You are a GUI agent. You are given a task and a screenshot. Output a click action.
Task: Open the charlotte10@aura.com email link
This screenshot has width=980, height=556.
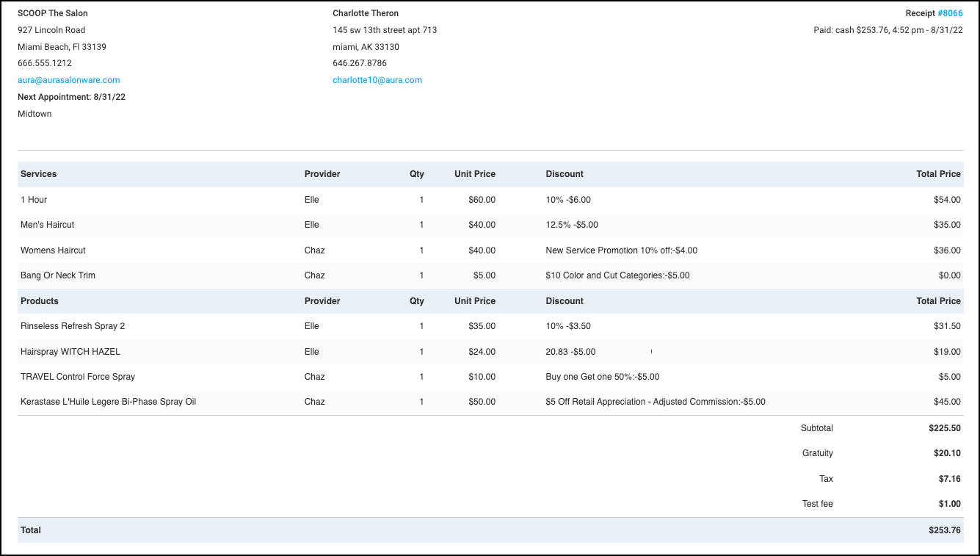(377, 80)
